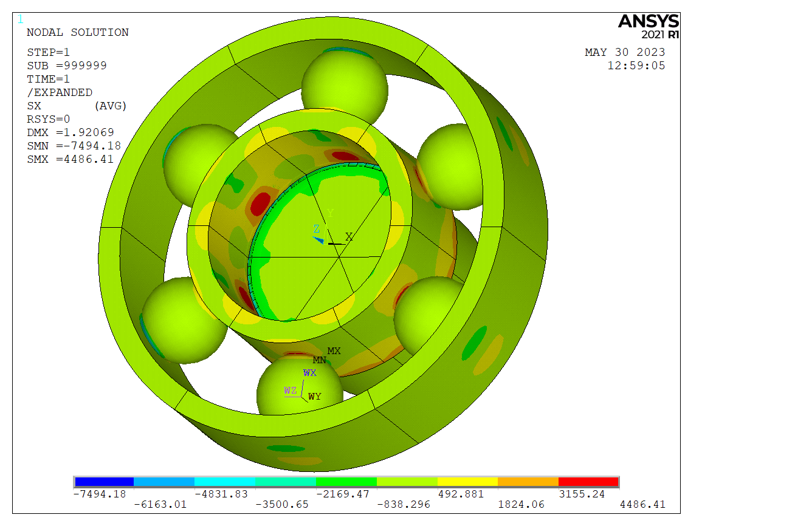The image size is (812, 526).
Task: Click the legend value 1824.06
Action: (x=521, y=504)
